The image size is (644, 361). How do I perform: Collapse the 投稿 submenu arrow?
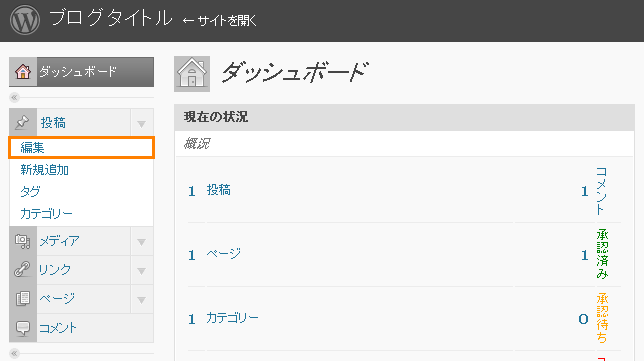point(142,124)
